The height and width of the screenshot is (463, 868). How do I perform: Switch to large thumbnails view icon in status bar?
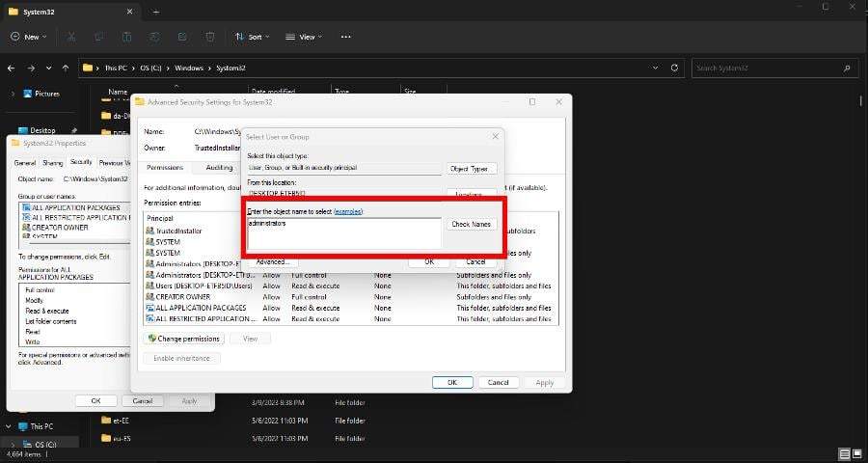[855, 454]
